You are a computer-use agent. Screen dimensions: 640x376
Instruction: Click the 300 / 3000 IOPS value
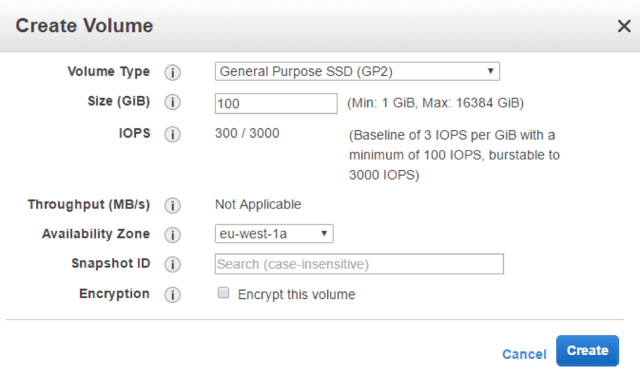tap(247, 133)
